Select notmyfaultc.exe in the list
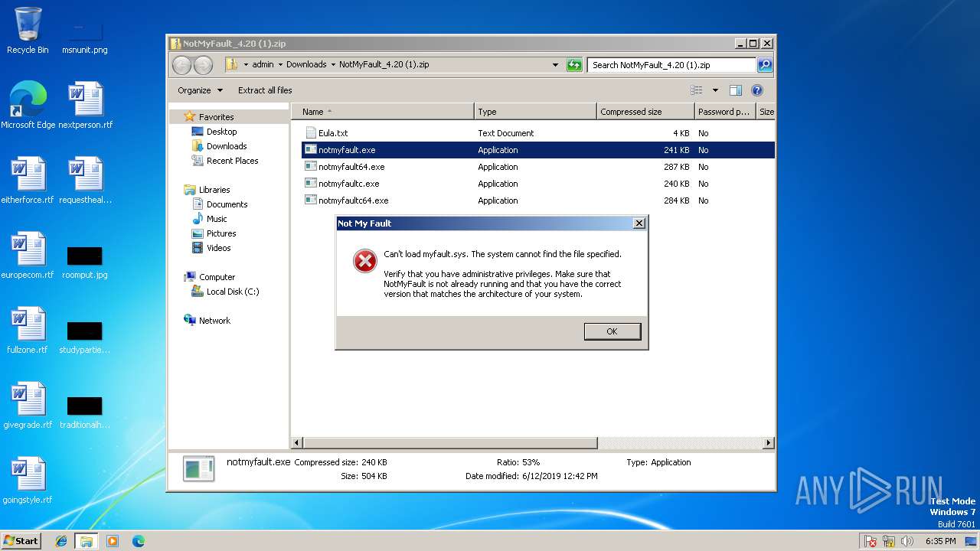The image size is (980, 551). click(348, 184)
